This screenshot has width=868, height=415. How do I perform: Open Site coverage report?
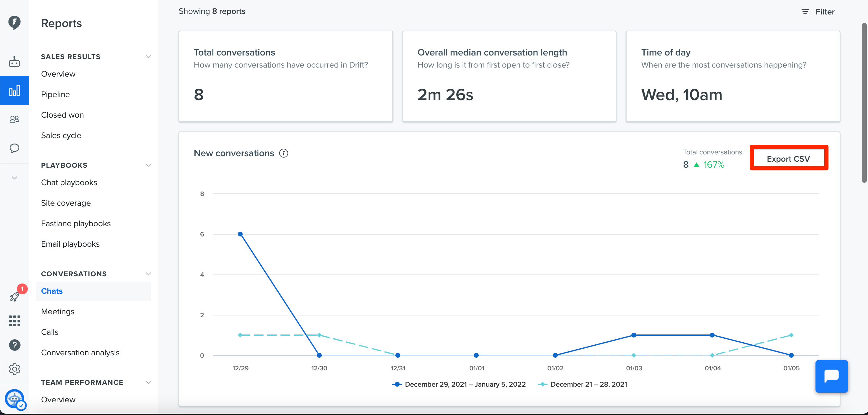66,203
